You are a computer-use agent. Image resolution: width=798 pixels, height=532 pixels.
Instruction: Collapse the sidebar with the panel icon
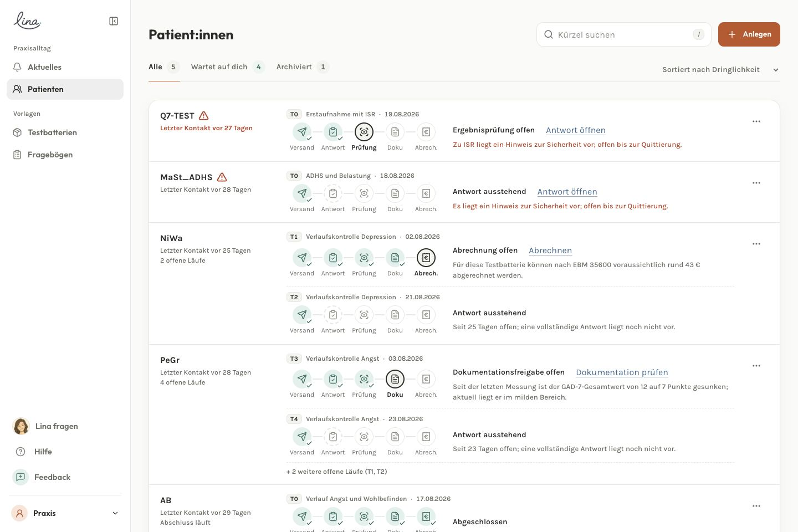(x=114, y=21)
